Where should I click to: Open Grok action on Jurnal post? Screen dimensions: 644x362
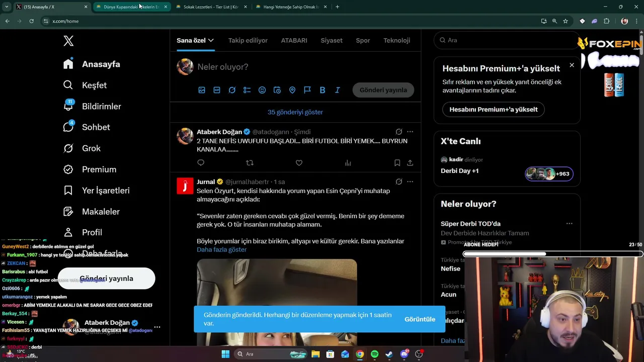(398, 182)
